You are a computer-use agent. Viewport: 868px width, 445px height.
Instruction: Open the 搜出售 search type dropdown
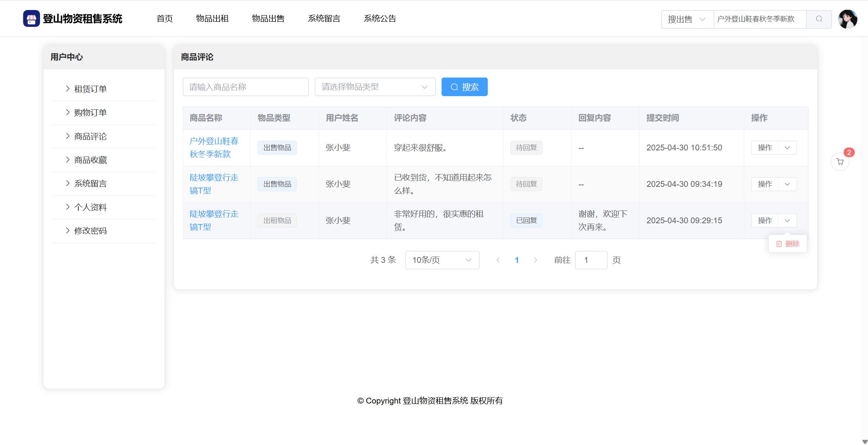pyautogui.click(x=687, y=19)
